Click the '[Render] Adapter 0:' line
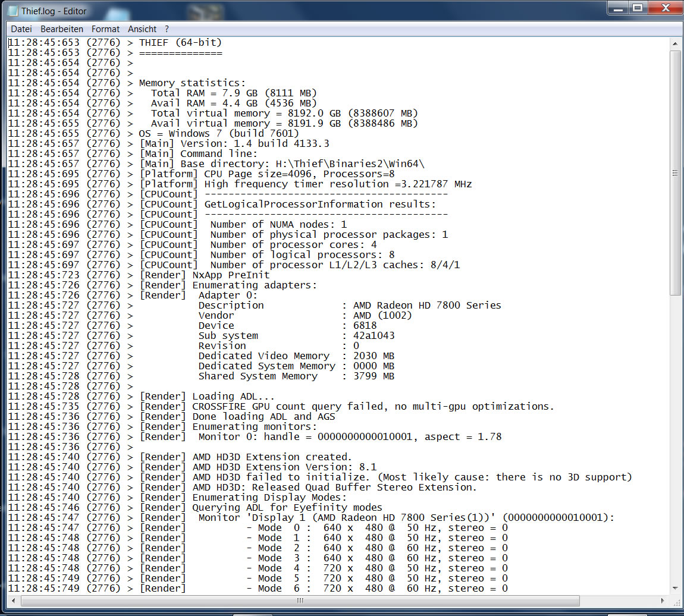Screen dimensions: 684x616 199,295
